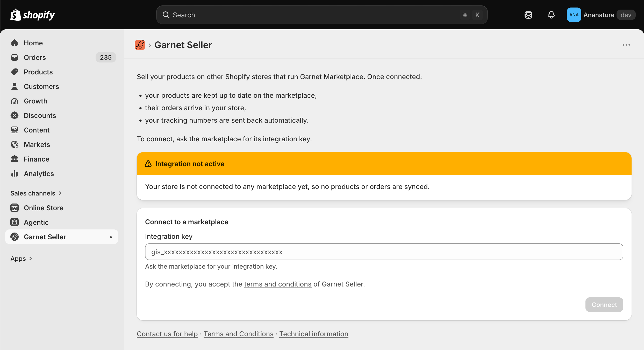Open Customers in the sidebar
The image size is (644, 350).
click(62, 86)
